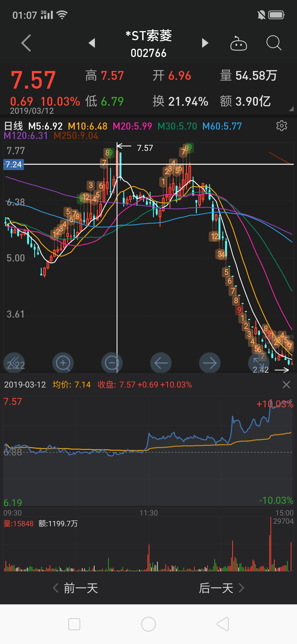Image resolution: width=297 pixels, height=644 pixels.
Task: Move chart cursor right one candle
Action: click(210, 363)
